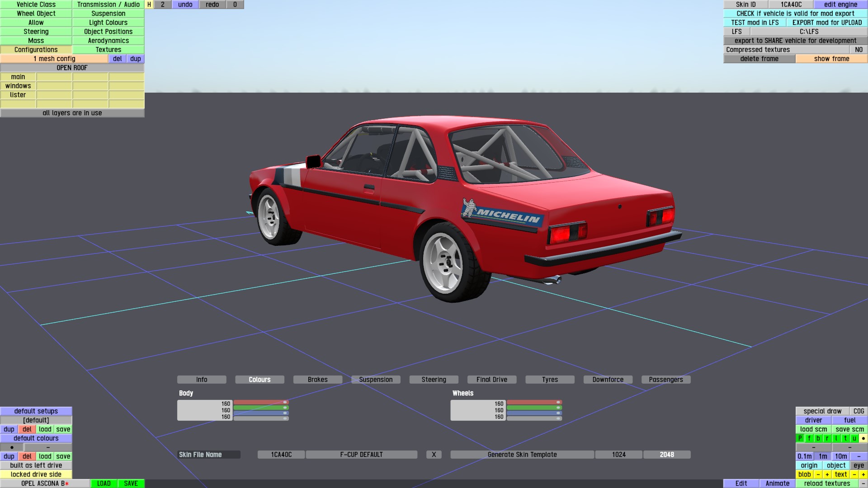Click the P view preset button
Image resolution: width=868 pixels, height=488 pixels.
pos(800,438)
